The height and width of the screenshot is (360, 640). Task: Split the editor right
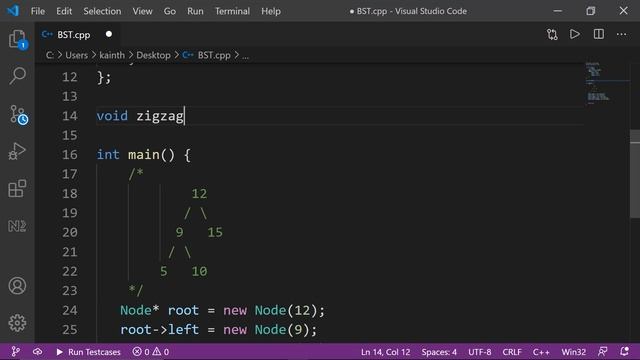[598, 34]
